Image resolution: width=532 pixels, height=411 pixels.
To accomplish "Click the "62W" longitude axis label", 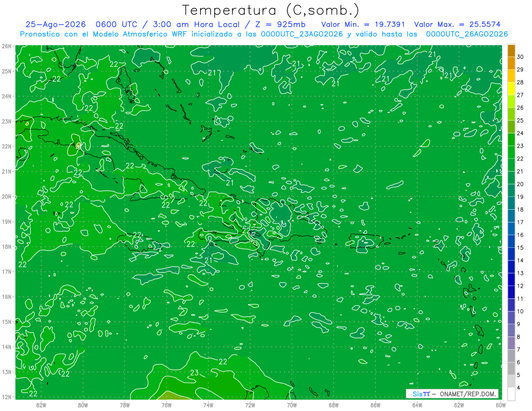I will [459, 404].
